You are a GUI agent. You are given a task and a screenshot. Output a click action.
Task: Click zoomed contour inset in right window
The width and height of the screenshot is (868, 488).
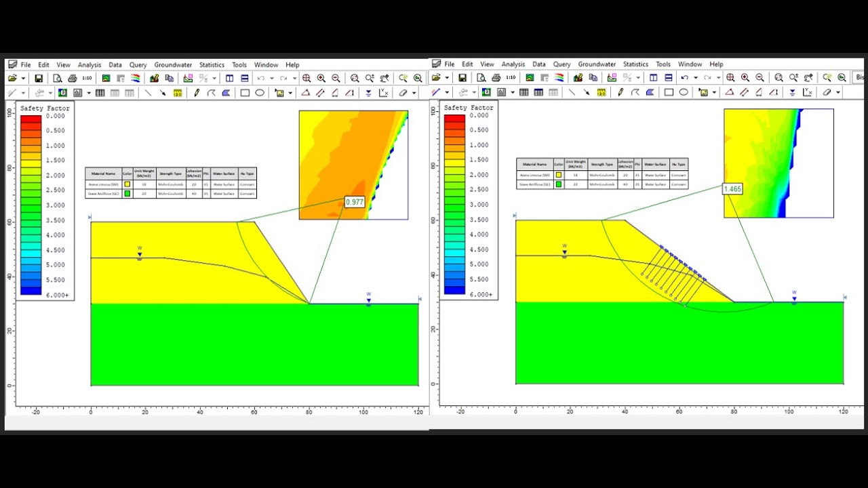click(778, 163)
